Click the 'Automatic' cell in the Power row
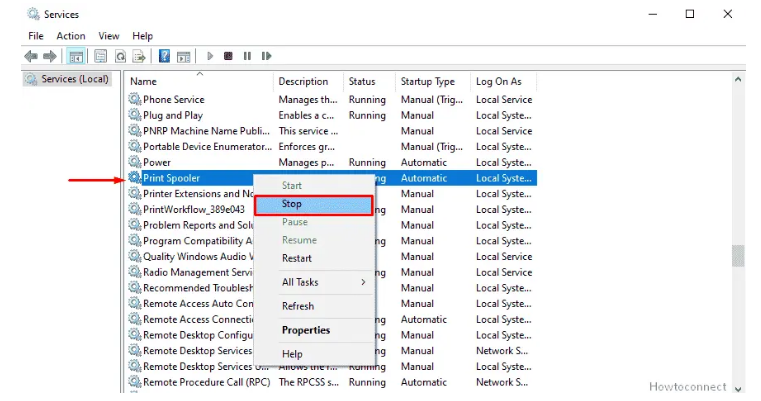This screenshot has height=401, width=761. (424, 162)
